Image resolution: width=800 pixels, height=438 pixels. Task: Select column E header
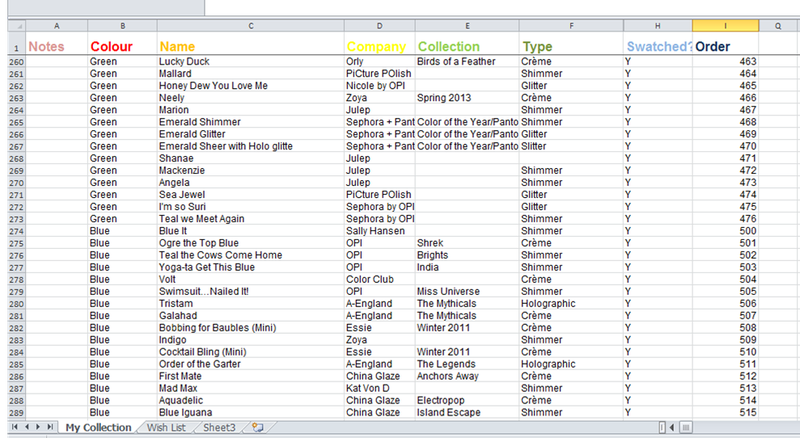[x=467, y=26]
